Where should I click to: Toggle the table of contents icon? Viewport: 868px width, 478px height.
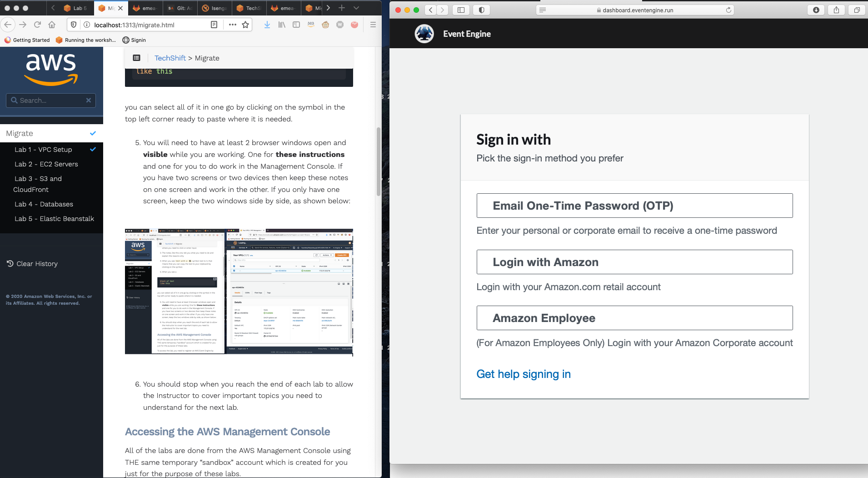[x=136, y=58]
